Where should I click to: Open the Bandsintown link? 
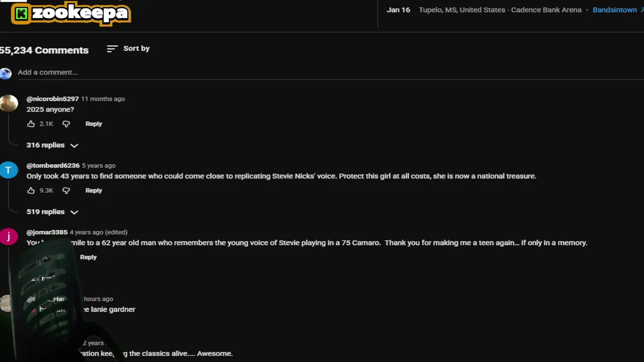tap(614, 10)
